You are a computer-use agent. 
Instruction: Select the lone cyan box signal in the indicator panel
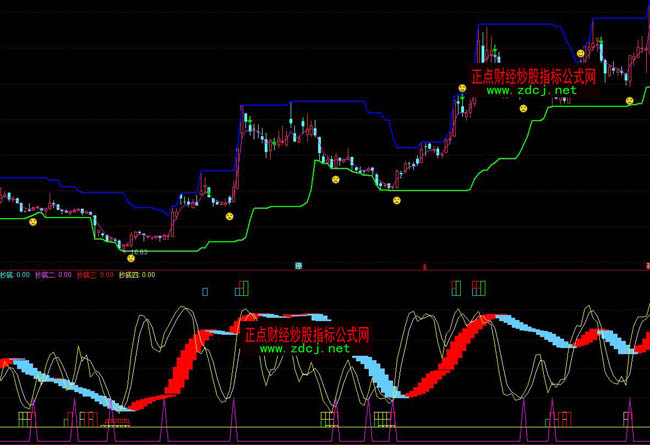coord(205,292)
